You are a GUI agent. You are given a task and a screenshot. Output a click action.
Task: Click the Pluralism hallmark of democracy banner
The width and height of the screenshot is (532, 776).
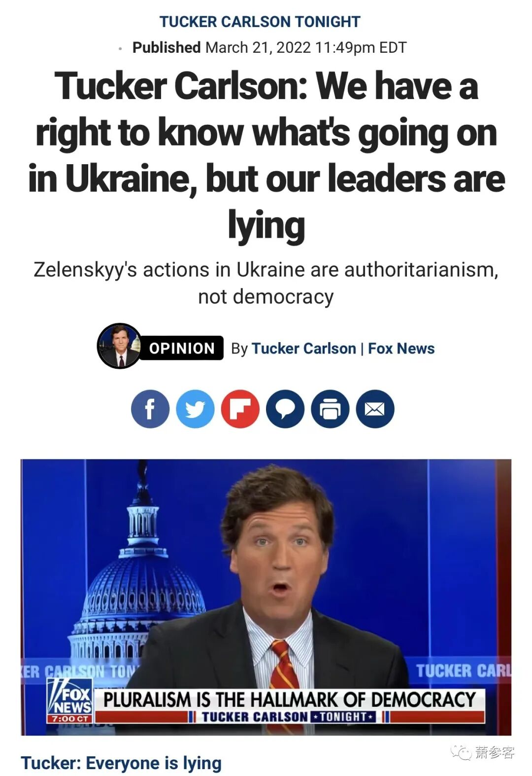290,700
